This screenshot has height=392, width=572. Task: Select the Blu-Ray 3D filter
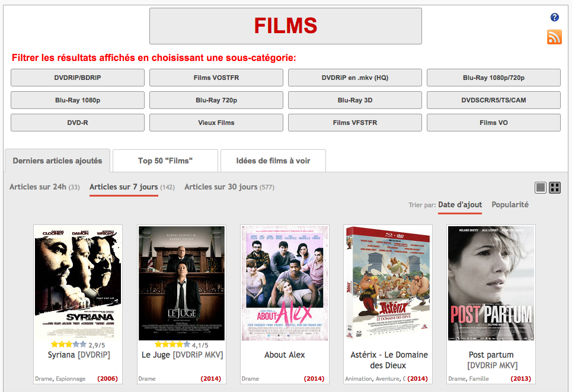tap(355, 100)
